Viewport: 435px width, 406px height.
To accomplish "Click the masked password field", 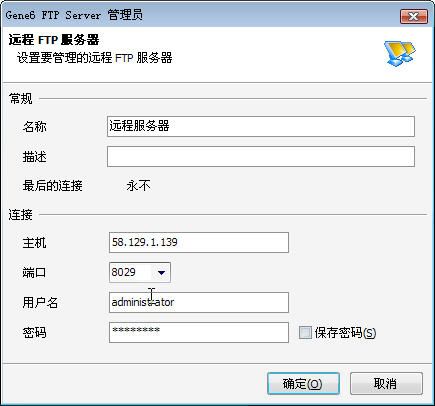I will tap(199, 332).
